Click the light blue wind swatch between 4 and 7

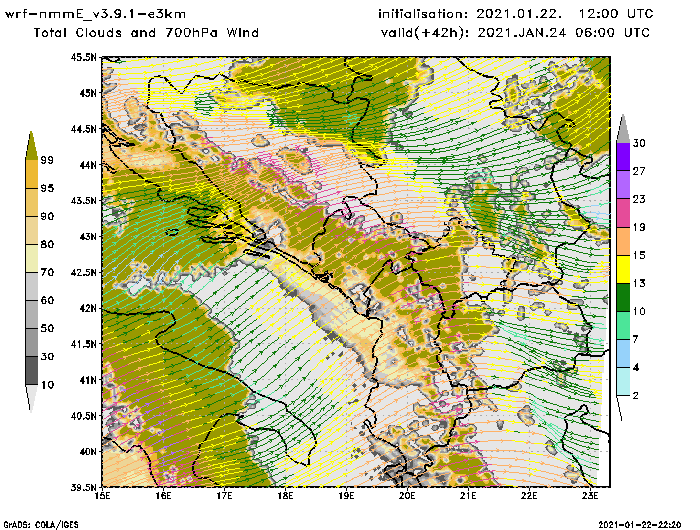[x=623, y=354]
